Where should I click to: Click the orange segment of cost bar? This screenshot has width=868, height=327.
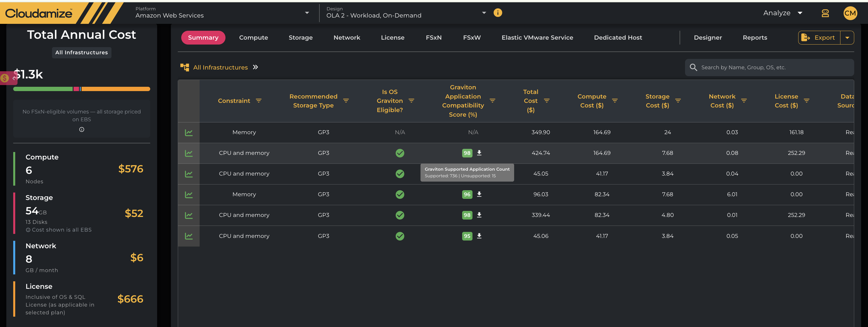click(x=115, y=89)
